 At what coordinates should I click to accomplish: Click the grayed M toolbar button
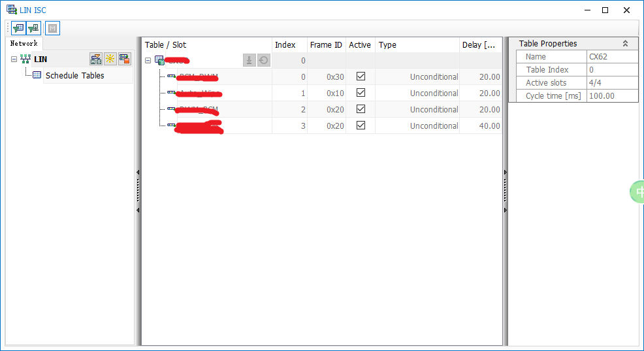(52, 28)
